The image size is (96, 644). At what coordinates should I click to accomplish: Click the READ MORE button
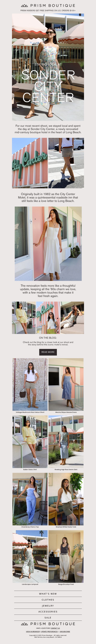click(48, 352)
